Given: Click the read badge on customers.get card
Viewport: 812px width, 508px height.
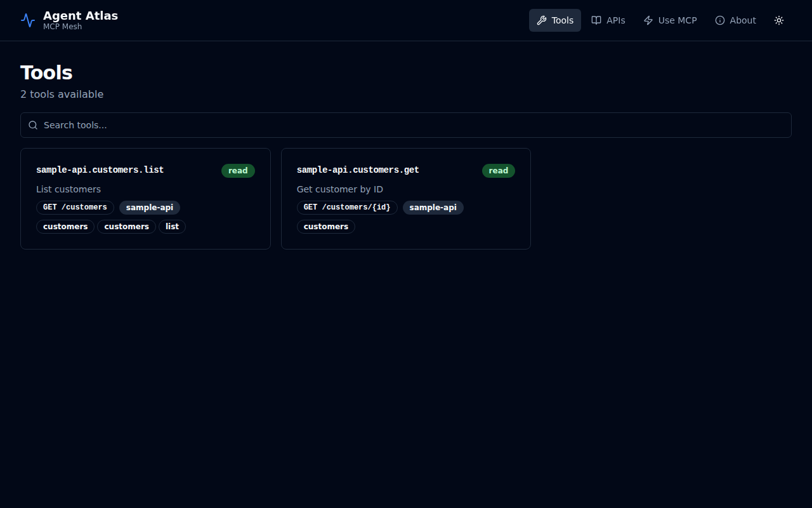Looking at the screenshot, I should point(499,171).
